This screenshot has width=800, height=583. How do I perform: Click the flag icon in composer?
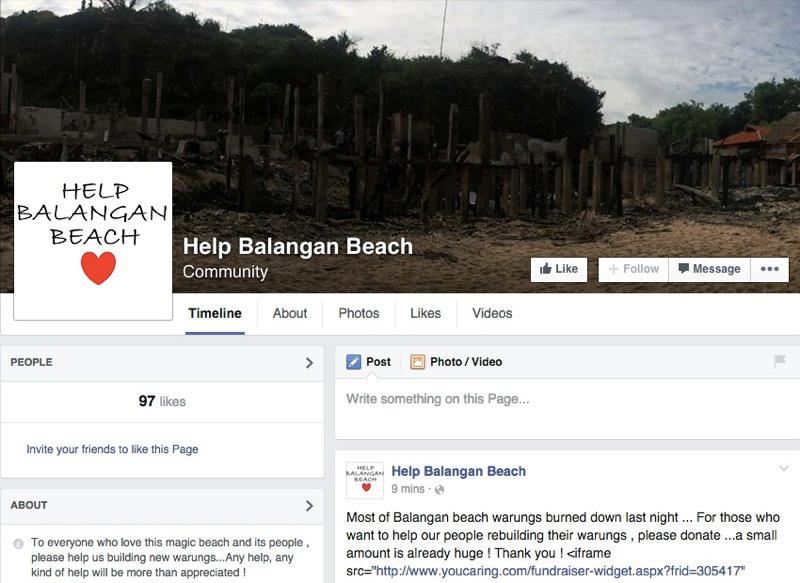coord(779,361)
